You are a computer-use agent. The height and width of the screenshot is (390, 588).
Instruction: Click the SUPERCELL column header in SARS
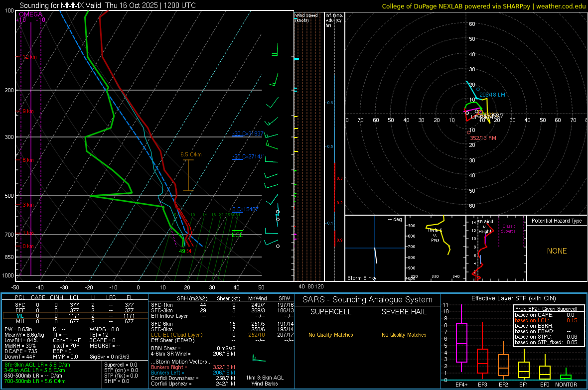(x=331, y=312)
